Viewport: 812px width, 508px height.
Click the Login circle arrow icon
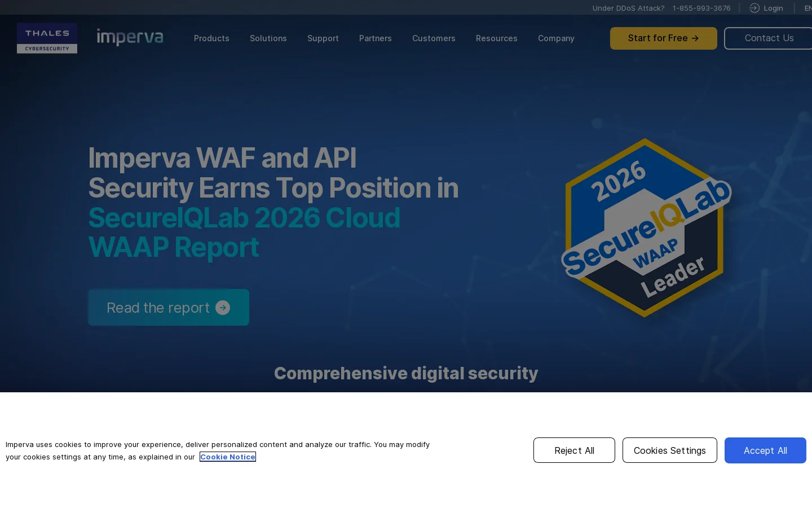[x=754, y=8]
